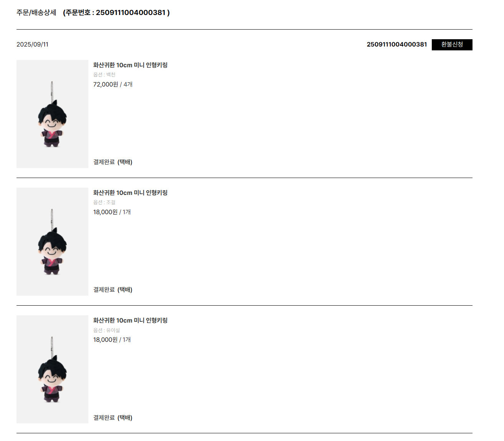
Task: Click the order date 2025/09/11
Action: (x=32, y=45)
